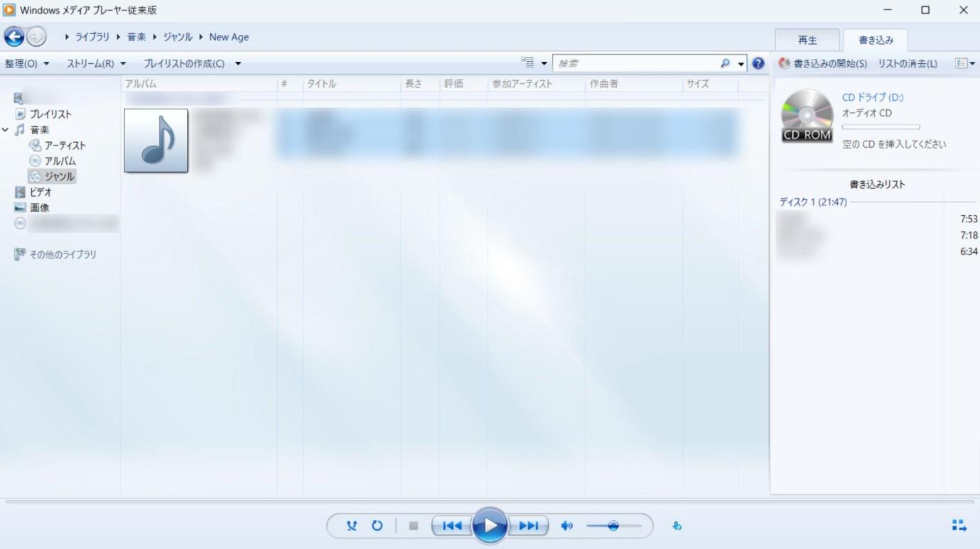Open the CD ドライブ (D:) link
Screen dimensions: 980x549
click(873, 98)
